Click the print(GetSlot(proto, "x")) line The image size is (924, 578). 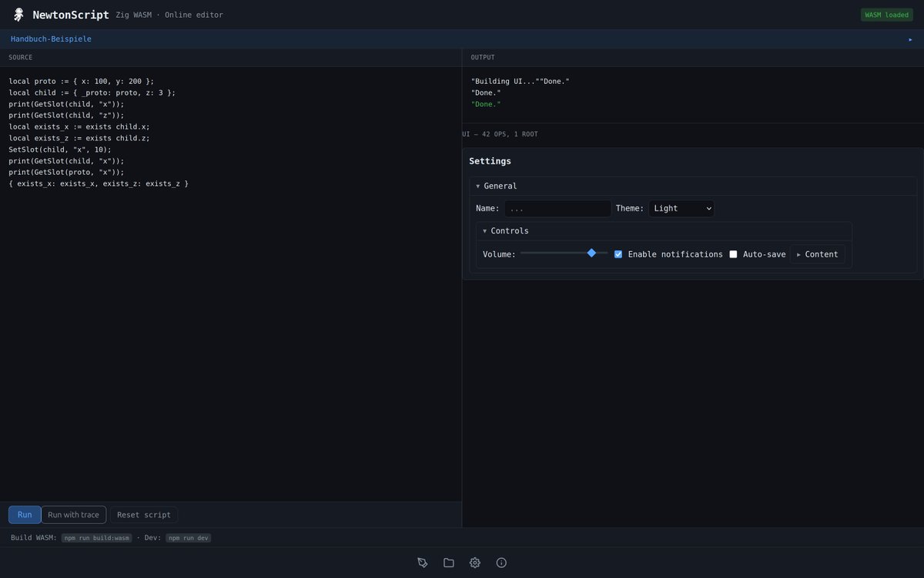point(66,172)
